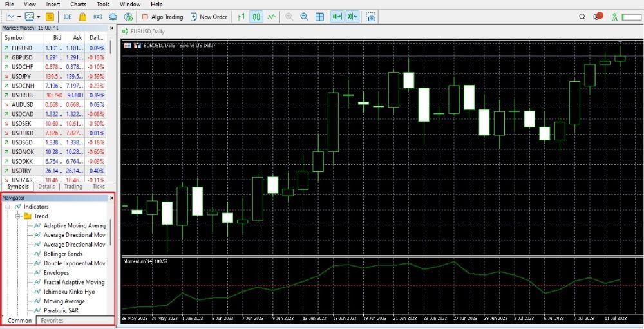Open the new chart dropdown arrow
This screenshot has width=644, height=329.
[19, 17]
